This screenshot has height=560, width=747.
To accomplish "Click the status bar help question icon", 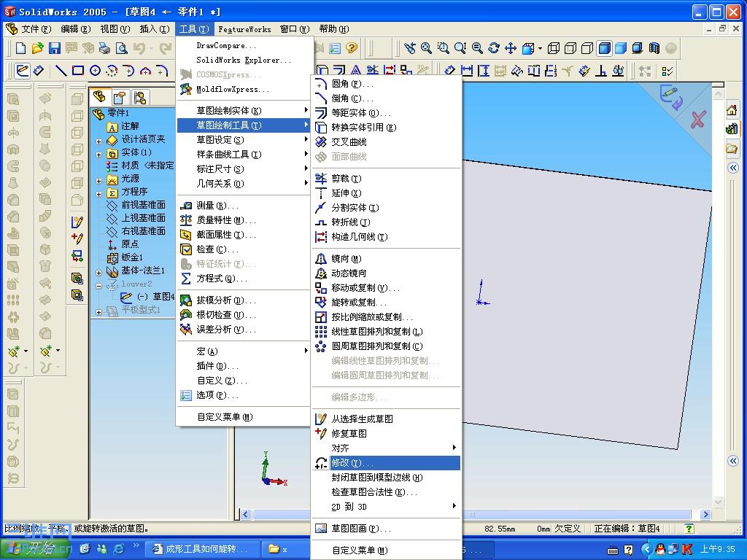I will pyautogui.click(x=689, y=529).
